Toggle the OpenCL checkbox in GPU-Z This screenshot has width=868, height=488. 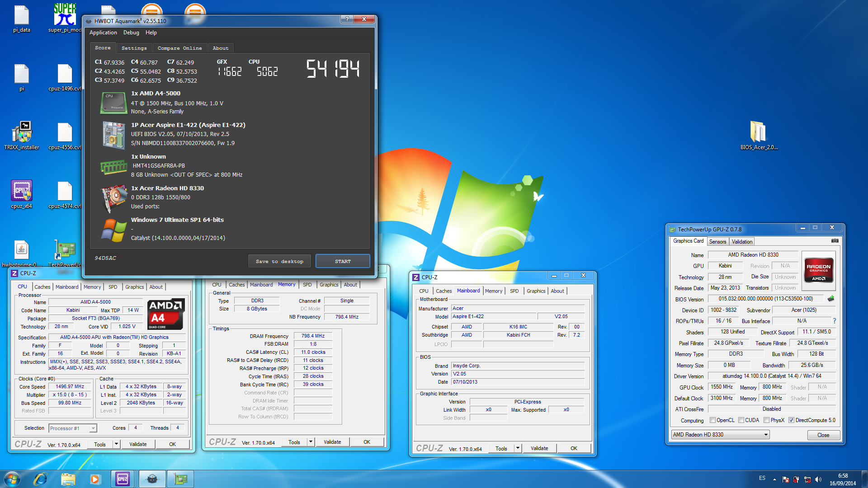point(712,420)
